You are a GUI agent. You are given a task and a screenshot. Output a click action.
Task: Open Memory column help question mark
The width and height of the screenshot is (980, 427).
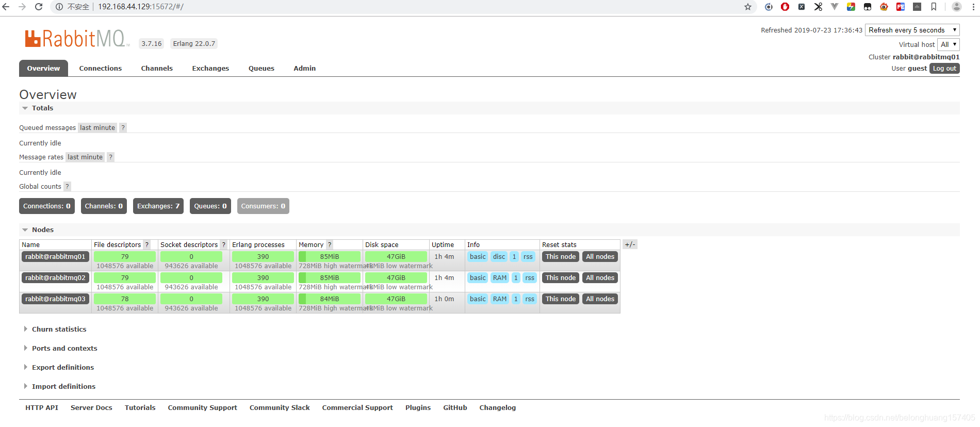(x=330, y=245)
